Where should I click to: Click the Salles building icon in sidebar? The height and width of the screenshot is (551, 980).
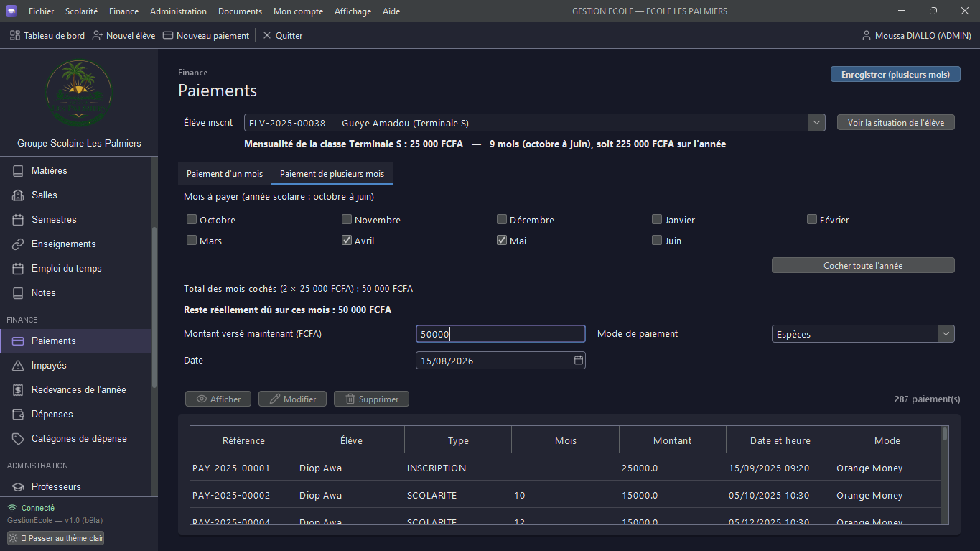(x=19, y=195)
